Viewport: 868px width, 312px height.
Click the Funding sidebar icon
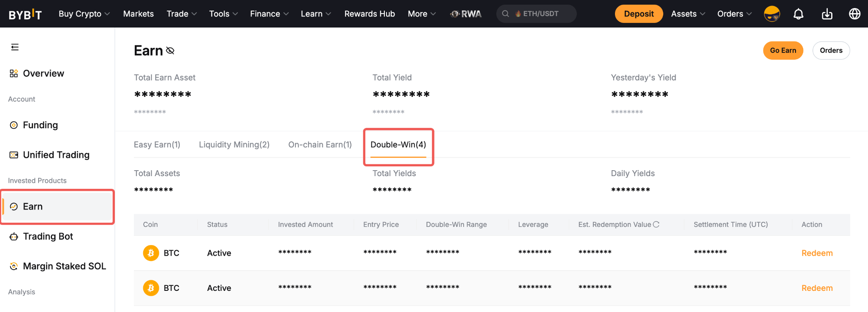click(14, 125)
